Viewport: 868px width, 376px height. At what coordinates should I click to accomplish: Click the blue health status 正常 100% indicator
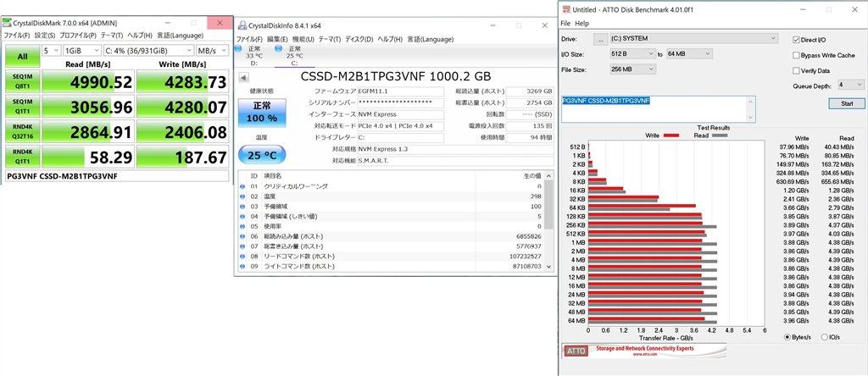point(261,113)
